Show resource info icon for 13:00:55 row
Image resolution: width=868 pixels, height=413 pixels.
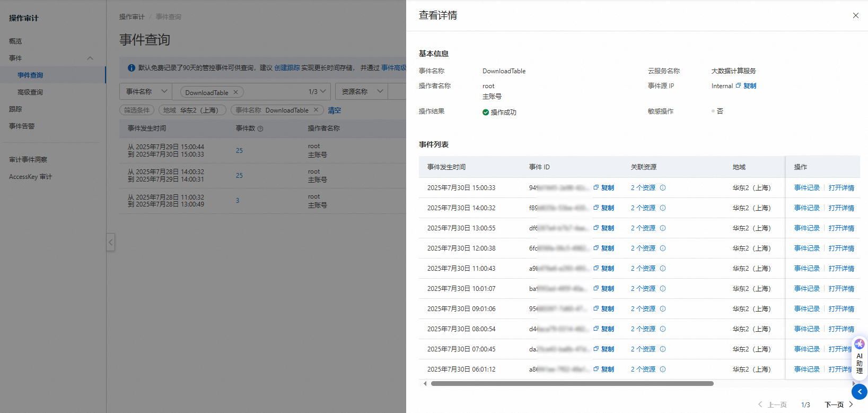(x=663, y=228)
